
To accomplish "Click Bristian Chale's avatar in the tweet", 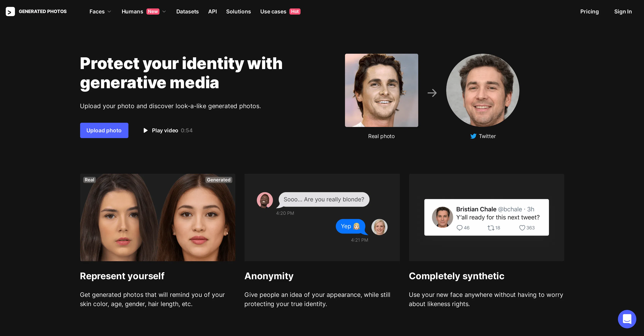I will click(442, 217).
